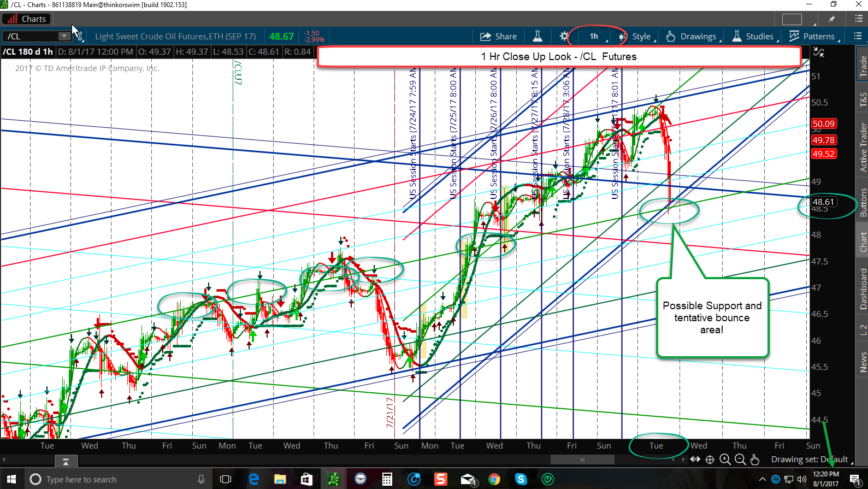Image resolution: width=868 pixels, height=489 pixels.
Task: Expand the /CL symbol selector dropdown
Action: pos(64,36)
